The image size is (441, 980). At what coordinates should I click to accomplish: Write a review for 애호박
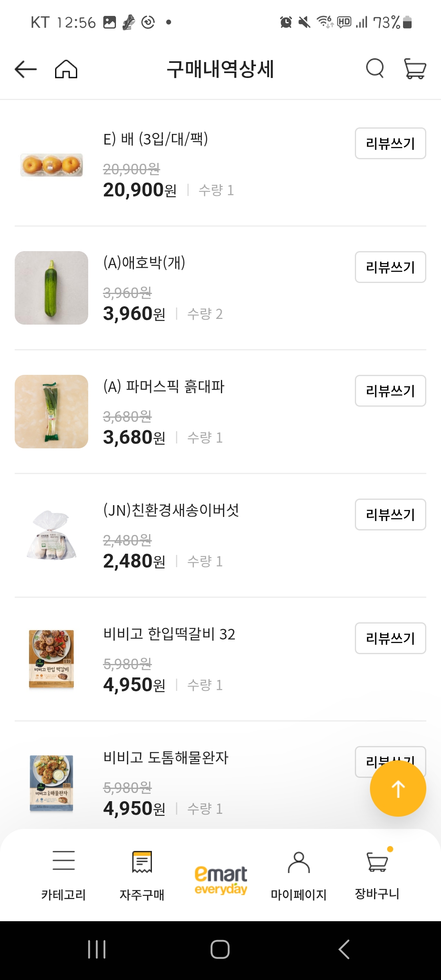click(390, 267)
